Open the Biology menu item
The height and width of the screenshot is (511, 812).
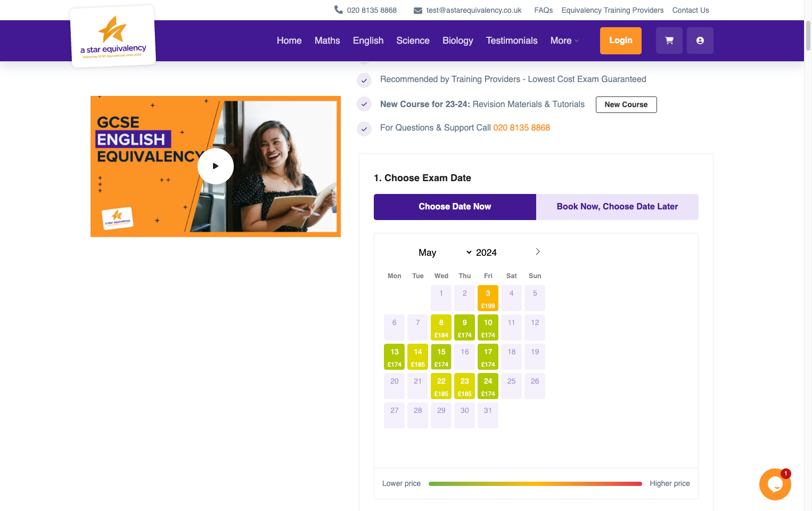coord(458,40)
